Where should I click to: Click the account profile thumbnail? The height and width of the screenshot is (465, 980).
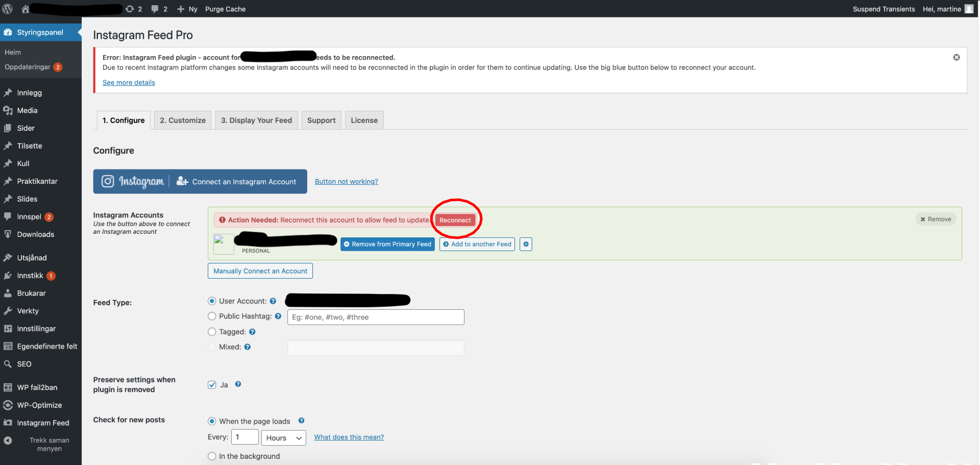(x=224, y=244)
